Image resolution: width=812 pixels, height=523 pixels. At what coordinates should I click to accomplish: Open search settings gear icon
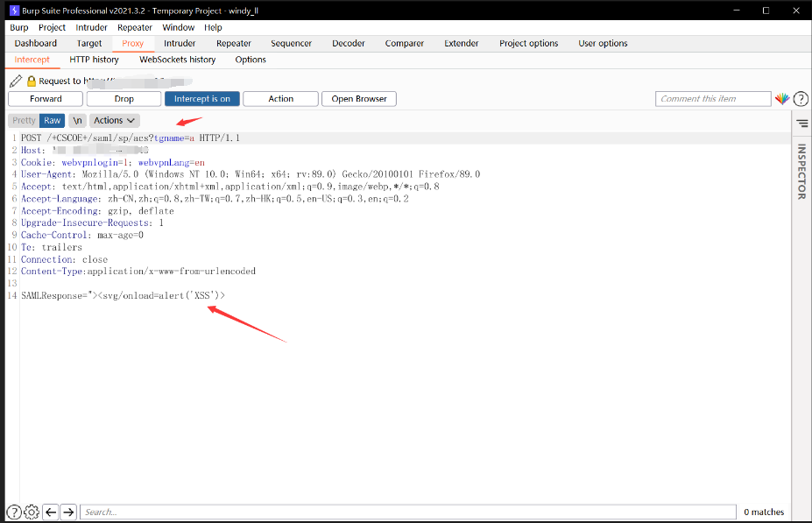(x=32, y=512)
